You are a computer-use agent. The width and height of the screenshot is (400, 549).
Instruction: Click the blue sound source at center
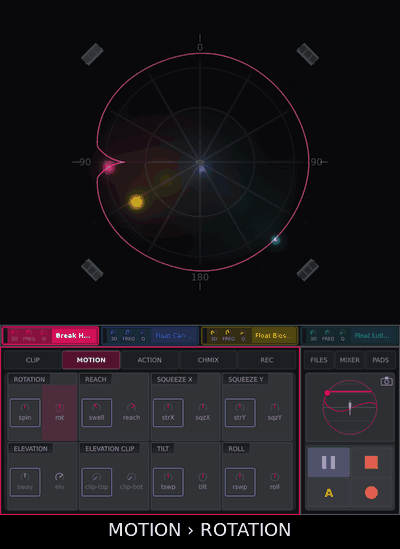pos(202,169)
